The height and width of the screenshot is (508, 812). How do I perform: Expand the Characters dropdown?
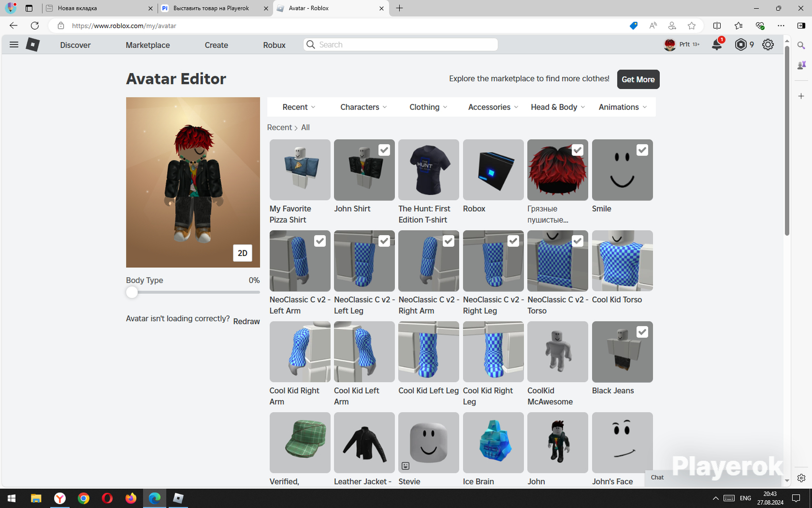tap(364, 107)
